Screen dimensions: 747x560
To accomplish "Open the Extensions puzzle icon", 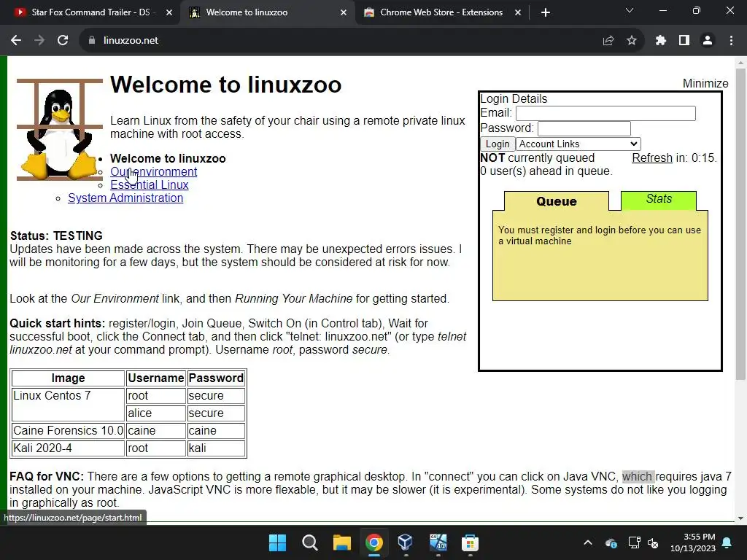I will coord(661,41).
